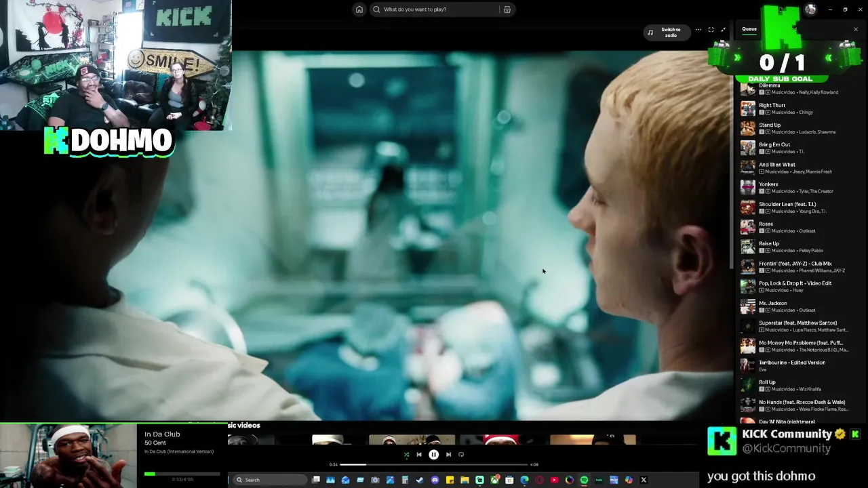Screen dimensions: 868x488
Task: Click the Roses album thumbnail
Action: [x=747, y=227]
